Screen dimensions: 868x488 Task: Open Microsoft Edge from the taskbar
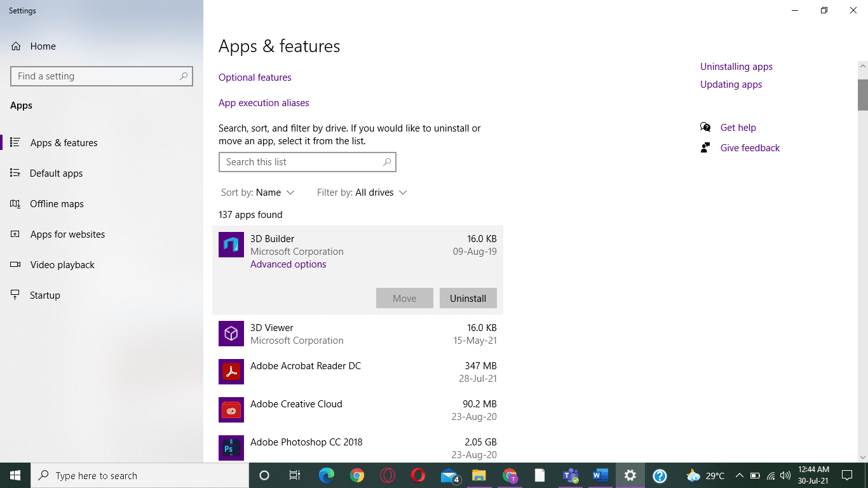tap(327, 475)
